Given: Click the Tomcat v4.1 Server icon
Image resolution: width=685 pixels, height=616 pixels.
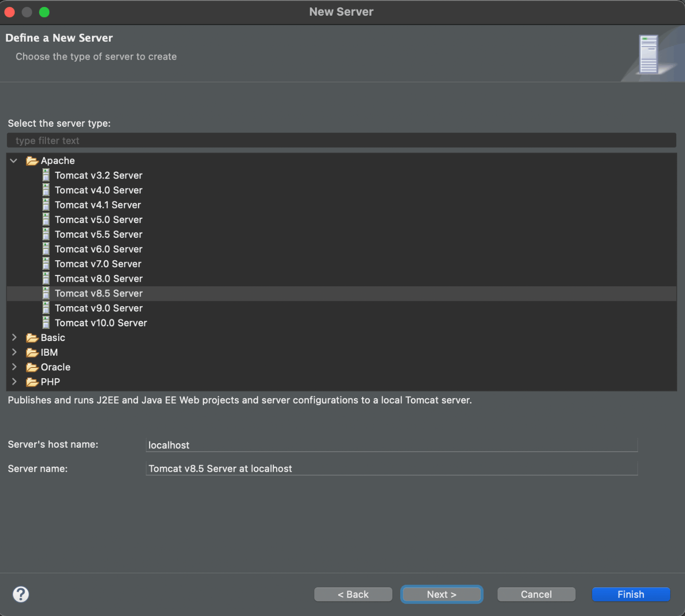Looking at the screenshot, I should (x=46, y=205).
